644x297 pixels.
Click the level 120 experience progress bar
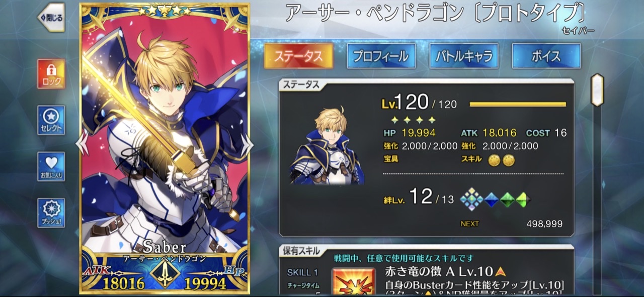(x=518, y=105)
